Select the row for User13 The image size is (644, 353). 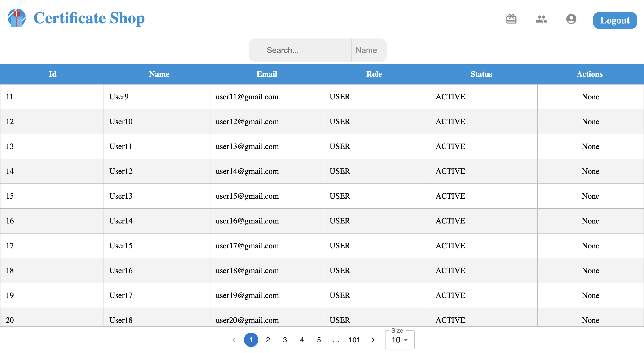click(x=121, y=196)
